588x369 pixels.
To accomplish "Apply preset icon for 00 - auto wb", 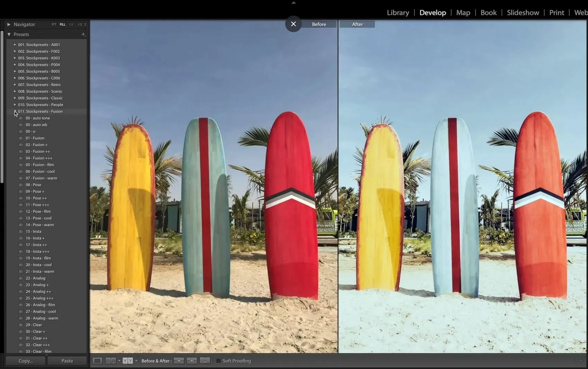I will (21, 125).
